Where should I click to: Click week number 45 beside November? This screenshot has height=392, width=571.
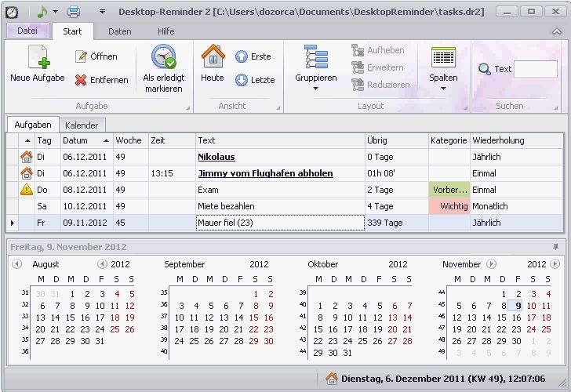[x=442, y=304]
